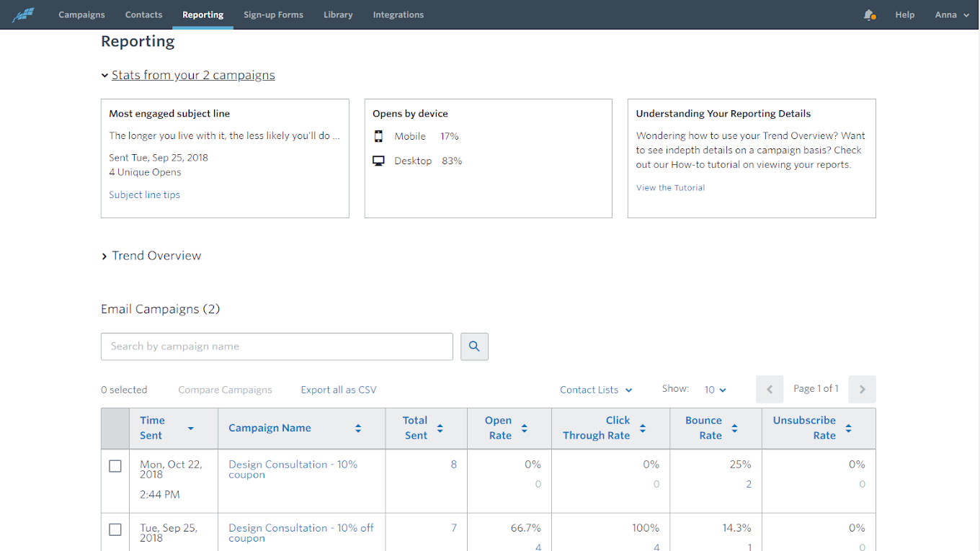Sort by Bounce Rate arrows icon

click(734, 429)
